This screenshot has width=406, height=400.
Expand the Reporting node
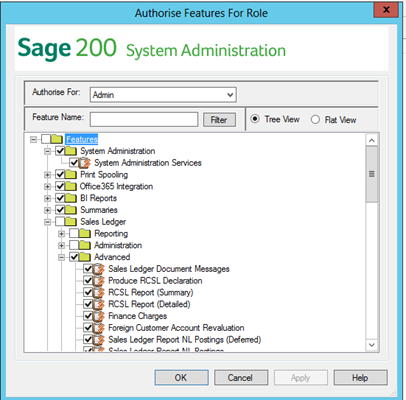tap(62, 234)
